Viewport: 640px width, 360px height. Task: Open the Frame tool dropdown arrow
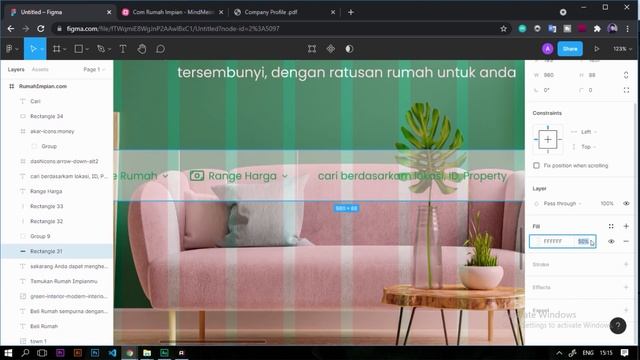pyautogui.click(x=64, y=49)
